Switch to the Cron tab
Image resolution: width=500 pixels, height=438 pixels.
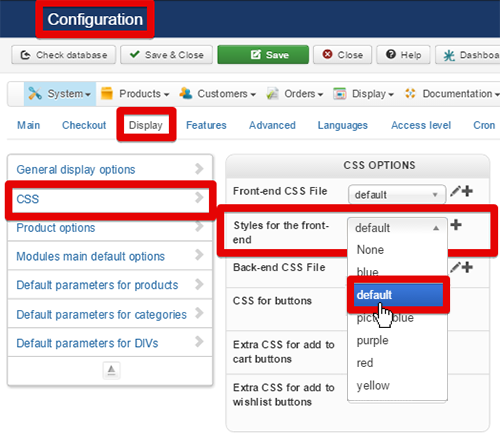coord(484,125)
